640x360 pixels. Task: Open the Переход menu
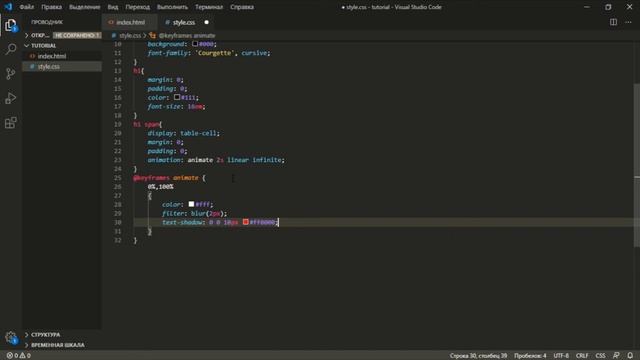coord(138,7)
